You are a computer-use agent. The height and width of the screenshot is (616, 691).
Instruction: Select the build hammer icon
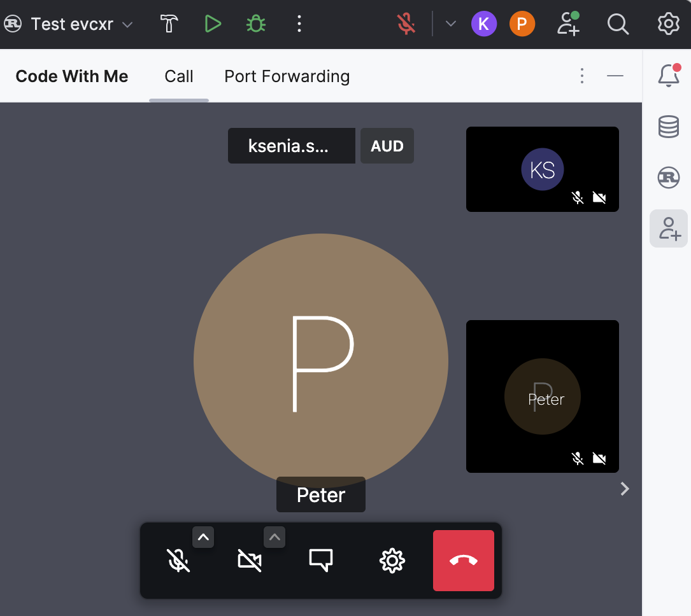tap(169, 24)
